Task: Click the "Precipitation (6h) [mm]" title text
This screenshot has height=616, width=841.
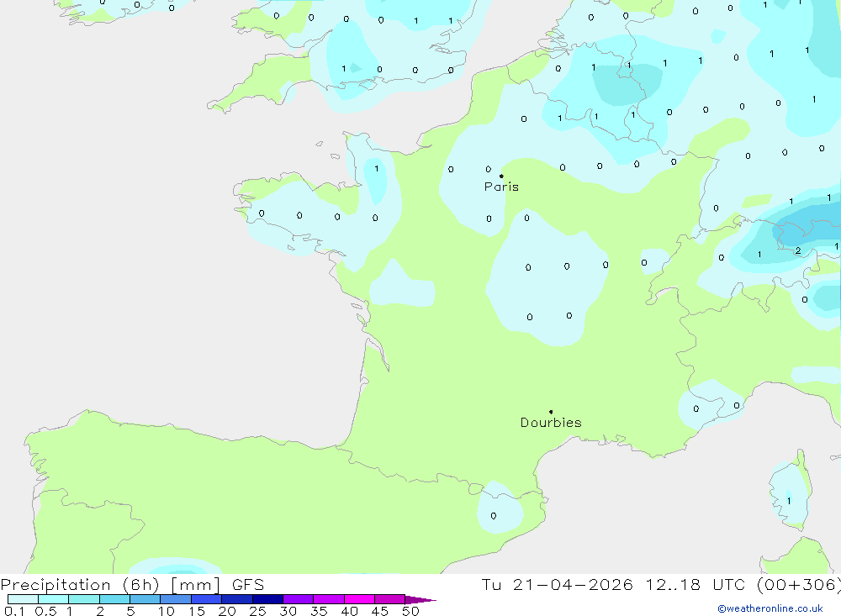Action: tap(110, 585)
